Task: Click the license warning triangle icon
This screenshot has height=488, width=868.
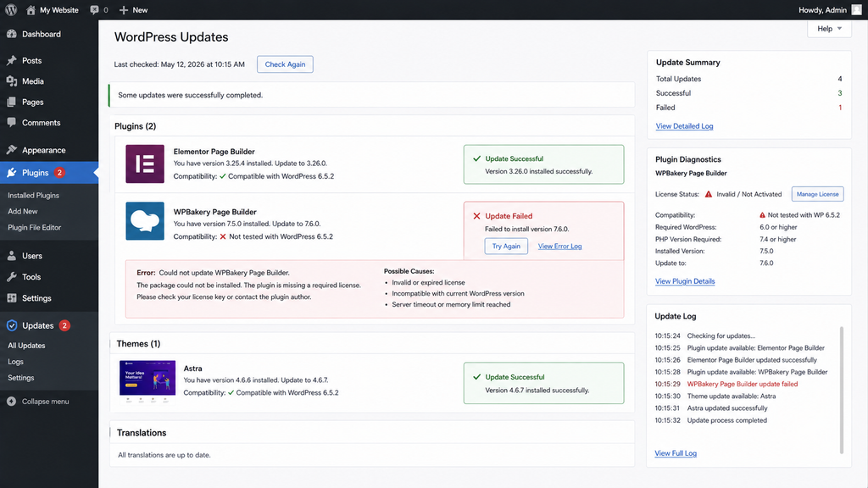Action: [x=708, y=194]
